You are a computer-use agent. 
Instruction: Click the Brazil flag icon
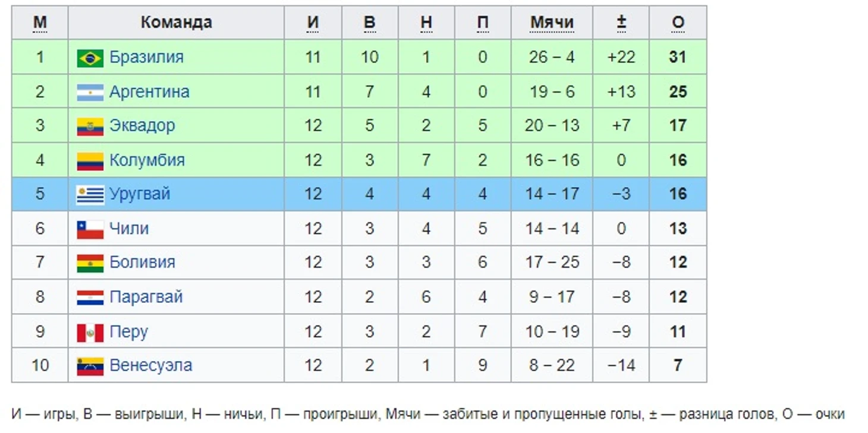(x=90, y=58)
